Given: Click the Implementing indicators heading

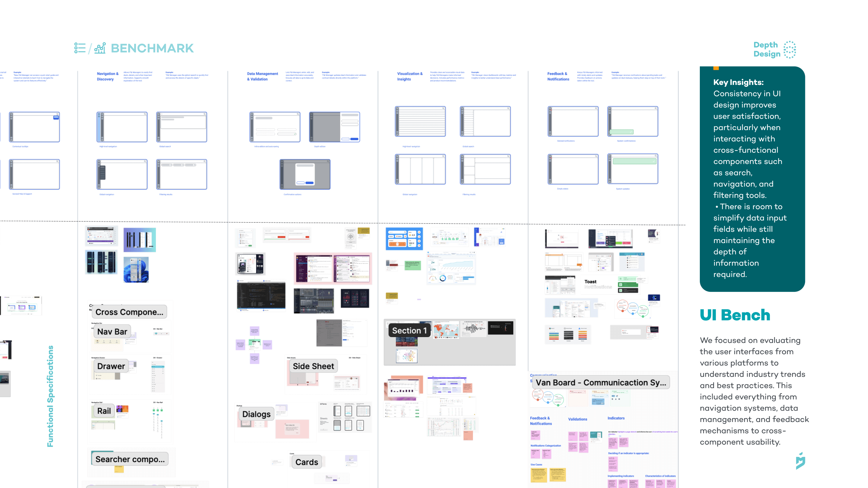Looking at the screenshot, I should (621, 476).
